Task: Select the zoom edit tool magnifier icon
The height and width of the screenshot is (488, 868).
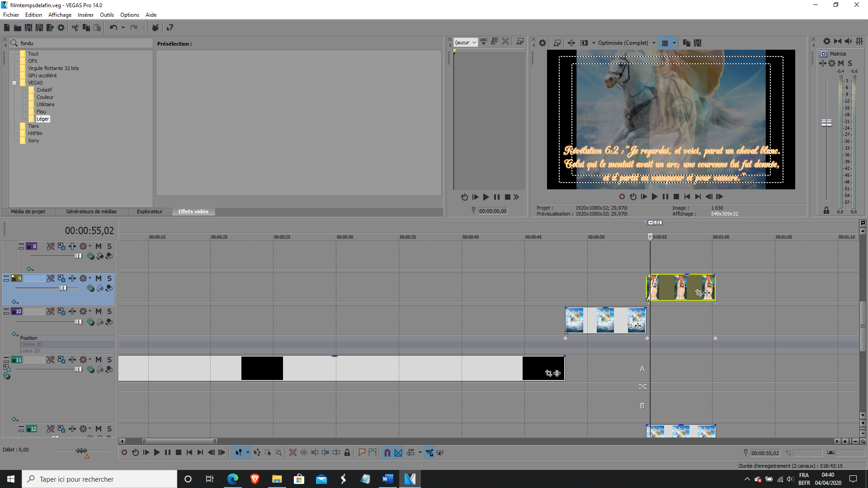Action: (x=278, y=453)
